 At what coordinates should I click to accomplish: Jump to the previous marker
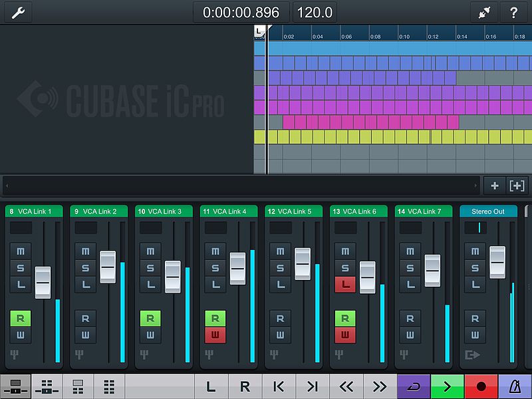tap(279, 386)
